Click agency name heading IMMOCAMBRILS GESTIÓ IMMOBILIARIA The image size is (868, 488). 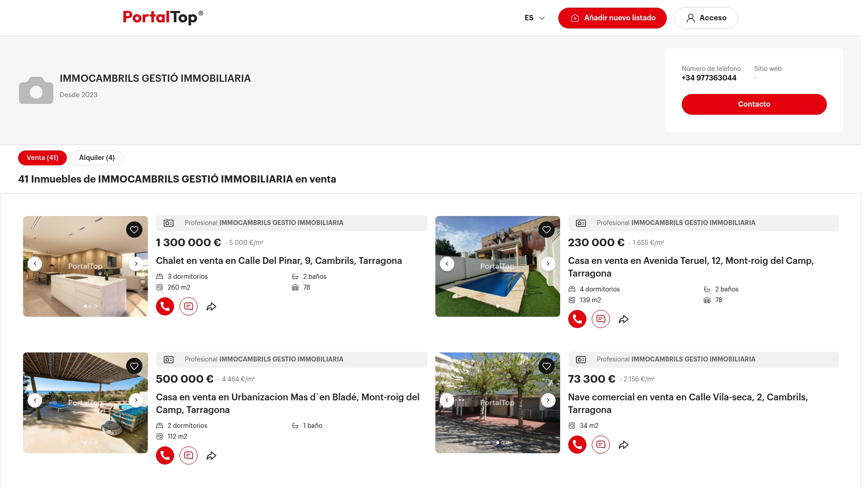(155, 79)
